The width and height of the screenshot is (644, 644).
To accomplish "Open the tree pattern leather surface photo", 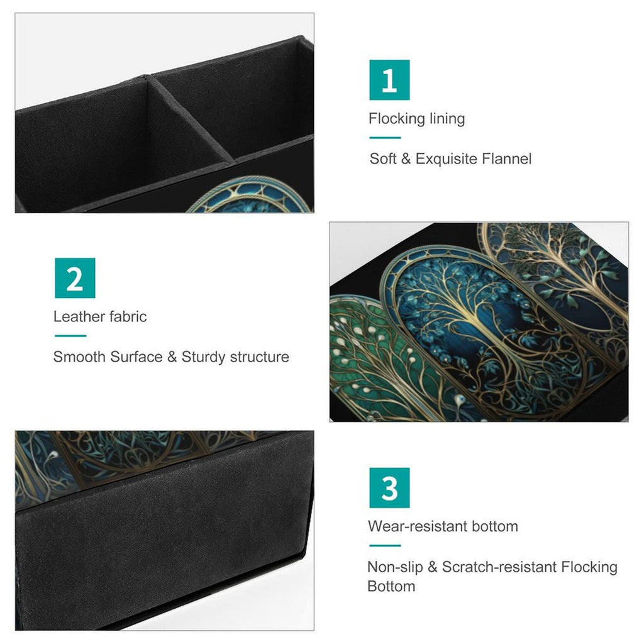I will (x=479, y=322).
